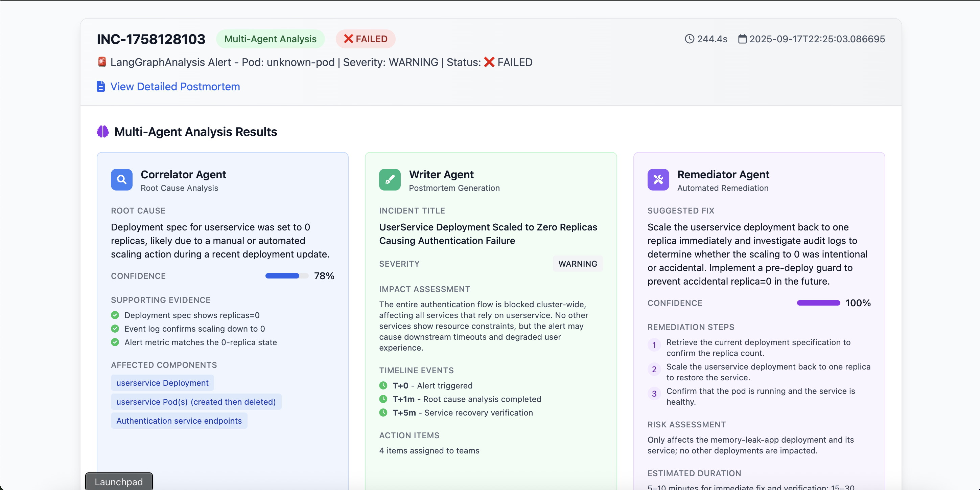Viewport: 980px width, 490px height.
Task: Open the View Detailed Postmortem link
Action: click(175, 86)
